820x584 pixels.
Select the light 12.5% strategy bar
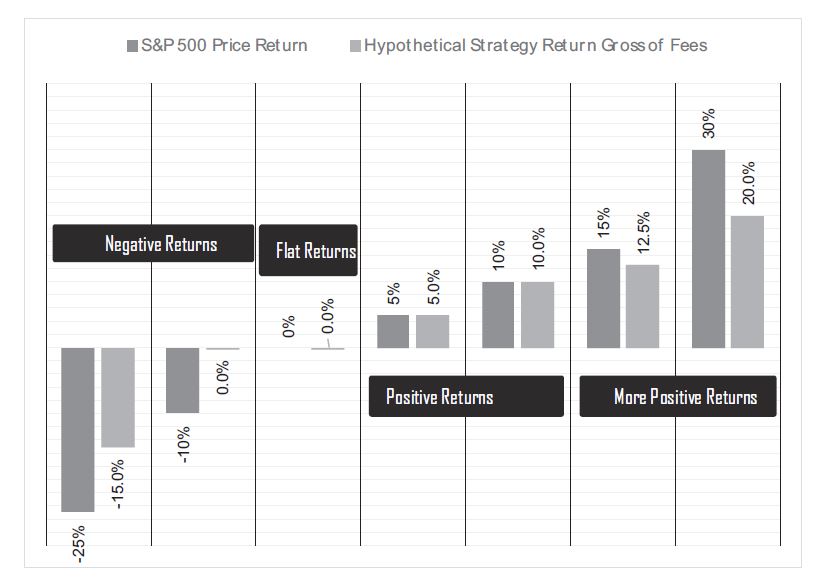click(642, 306)
